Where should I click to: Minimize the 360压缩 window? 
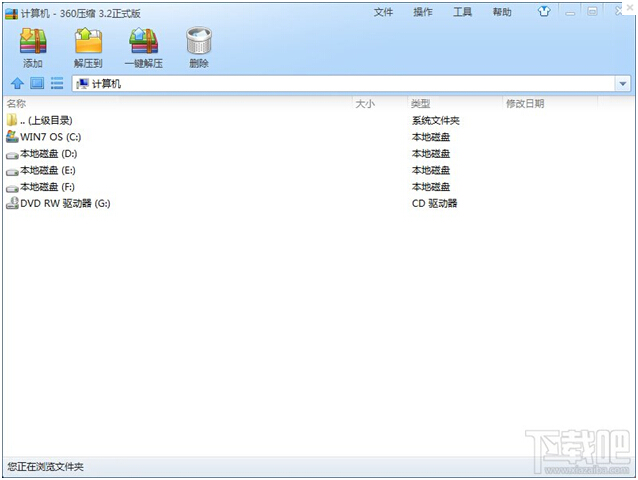570,12
